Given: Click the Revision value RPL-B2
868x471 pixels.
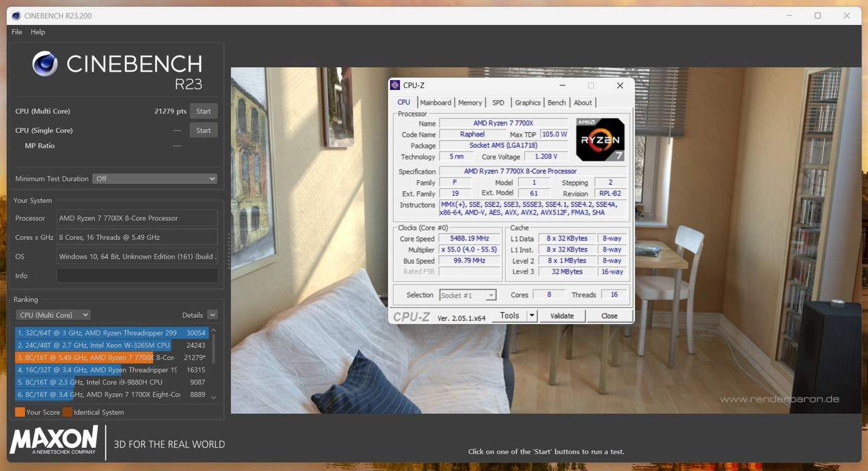Looking at the screenshot, I should pyautogui.click(x=610, y=193).
